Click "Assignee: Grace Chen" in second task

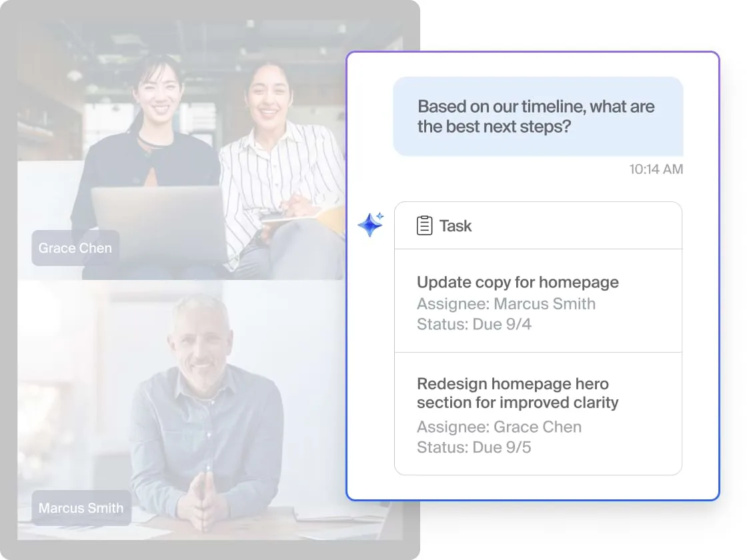tap(499, 427)
